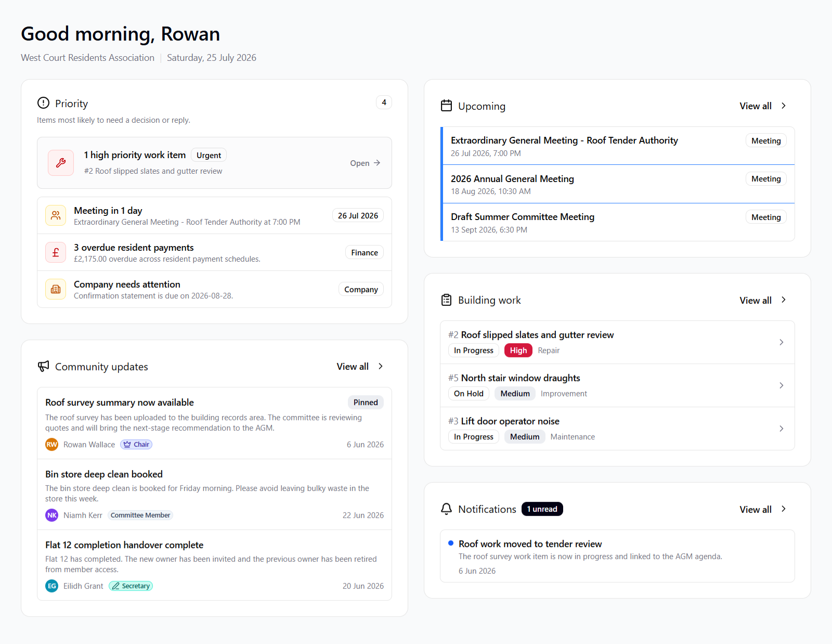Expand Roof slipped slates work item chevron
This screenshot has height=644, width=832.
[x=781, y=342]
